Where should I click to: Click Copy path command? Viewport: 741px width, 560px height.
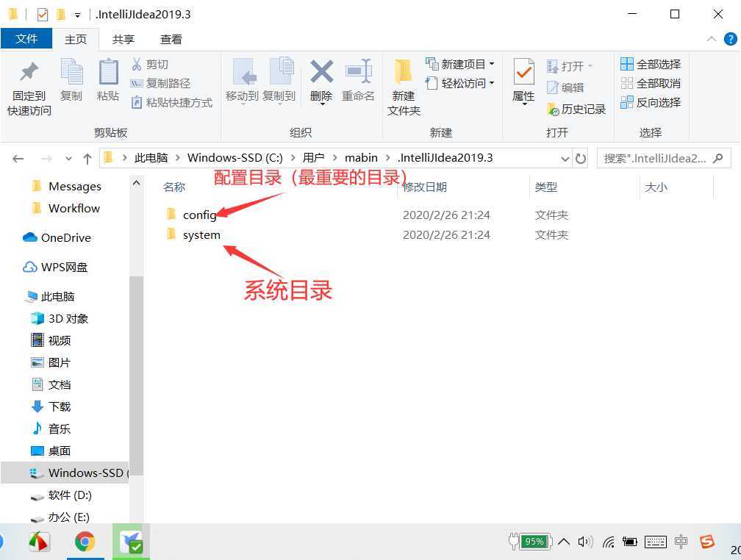click(161, 83)
